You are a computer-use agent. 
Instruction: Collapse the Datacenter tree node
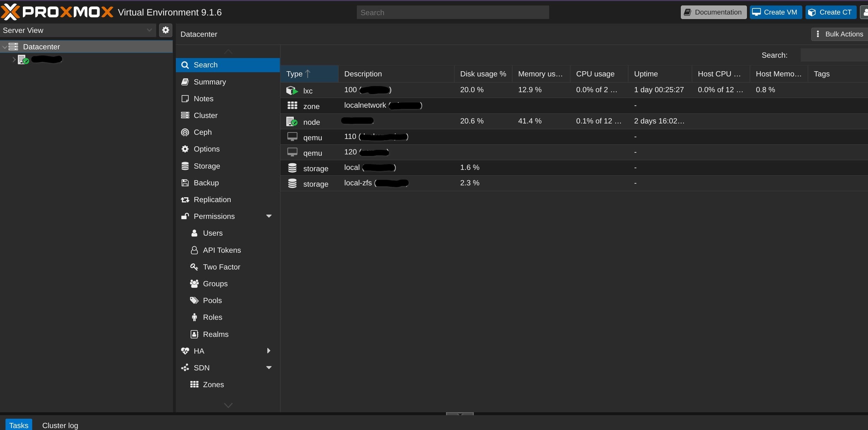[5, 47]
